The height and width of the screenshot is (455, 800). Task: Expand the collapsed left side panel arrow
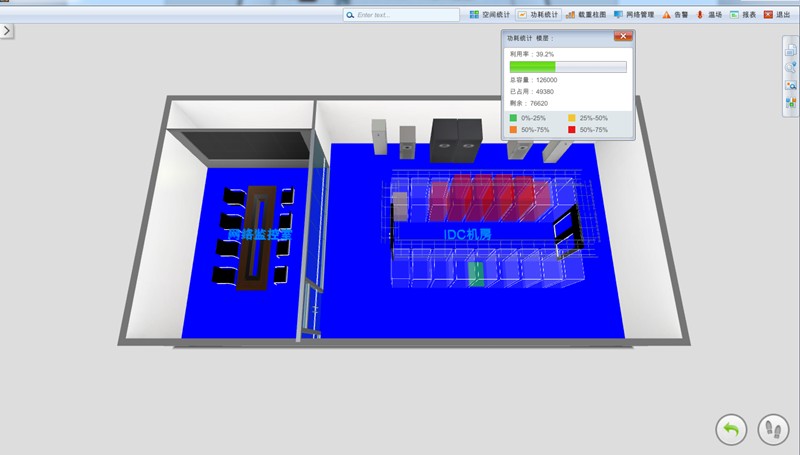[x=6, y=31]
